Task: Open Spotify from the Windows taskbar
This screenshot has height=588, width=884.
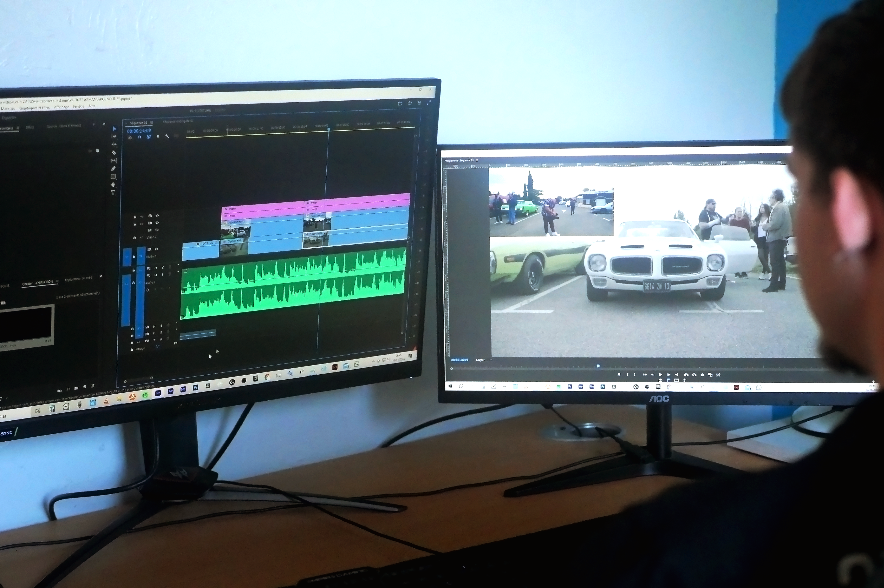Action: (x=145, y=395)
